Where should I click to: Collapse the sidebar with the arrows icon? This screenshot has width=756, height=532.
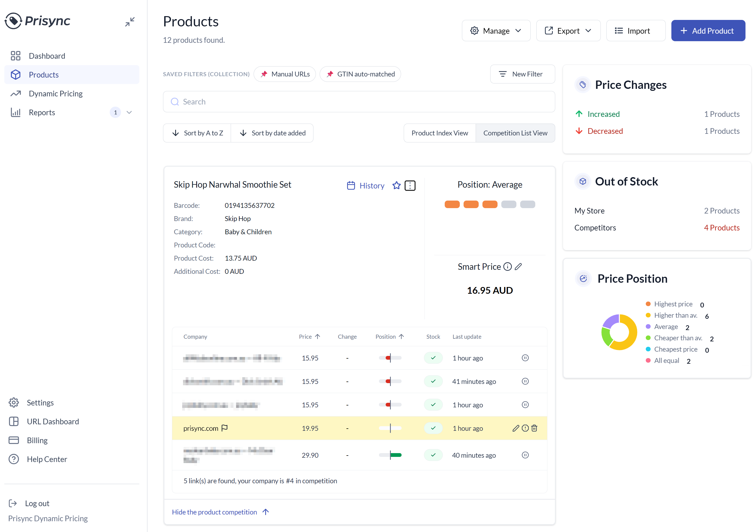click(130, 22)
